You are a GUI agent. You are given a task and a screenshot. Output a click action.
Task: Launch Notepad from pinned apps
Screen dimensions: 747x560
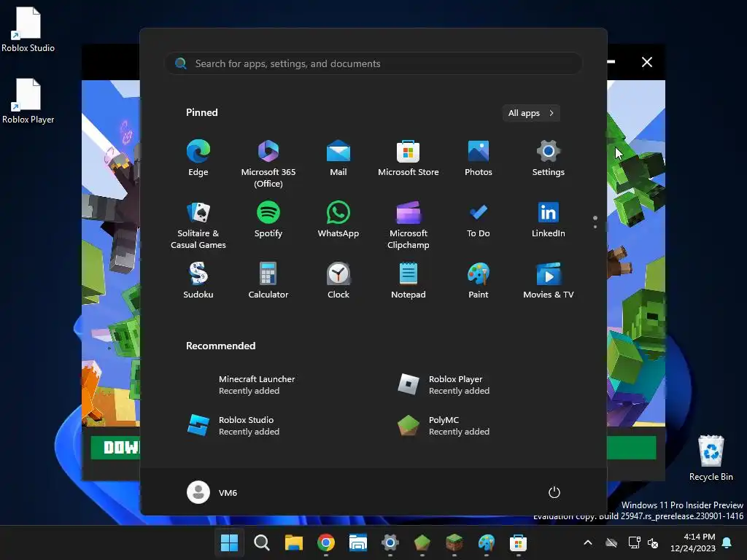pyautogui.click(x=409, y=281)
